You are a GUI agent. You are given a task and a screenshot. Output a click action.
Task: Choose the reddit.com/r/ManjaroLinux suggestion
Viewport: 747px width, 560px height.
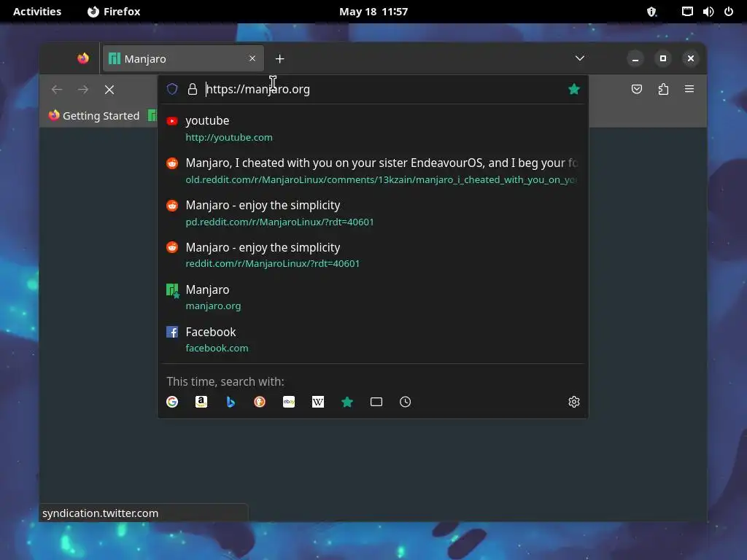pos(373,255)
